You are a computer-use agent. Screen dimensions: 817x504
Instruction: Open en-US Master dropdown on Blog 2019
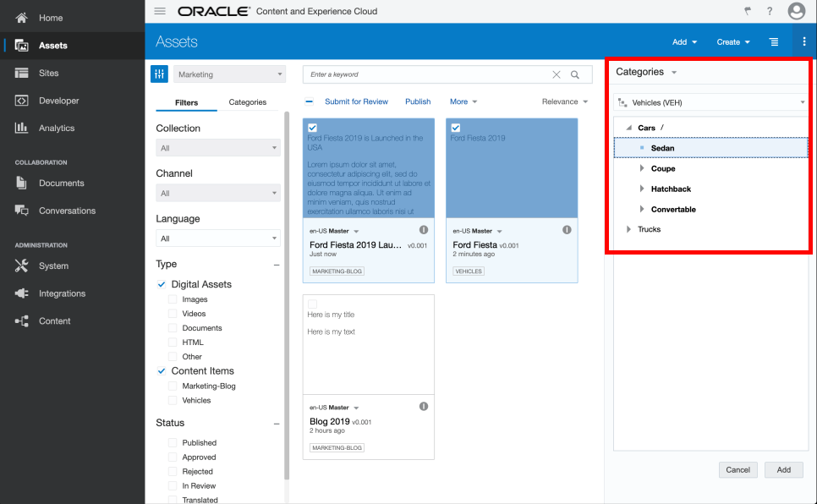(356, 408)
